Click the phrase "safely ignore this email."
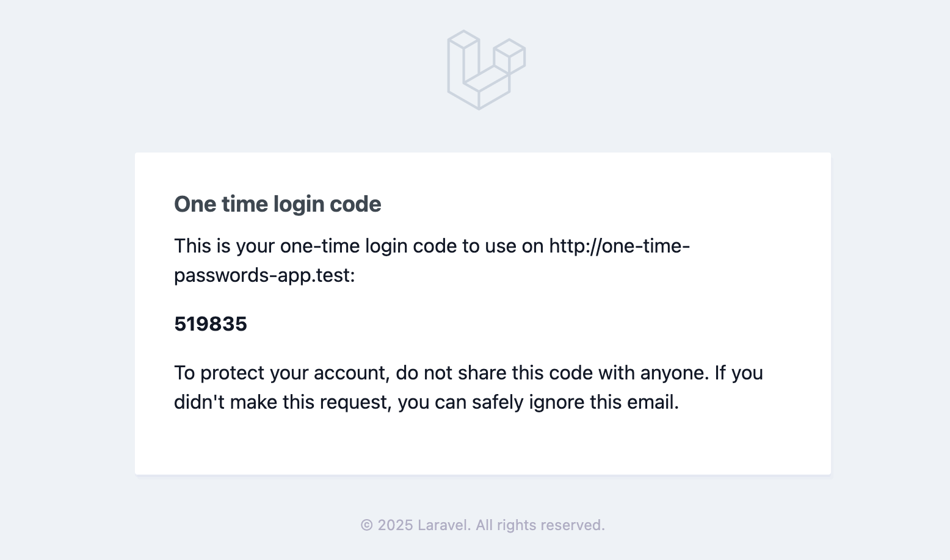The width and height of the screenshot is (950, 560). (x=575, y=402)
